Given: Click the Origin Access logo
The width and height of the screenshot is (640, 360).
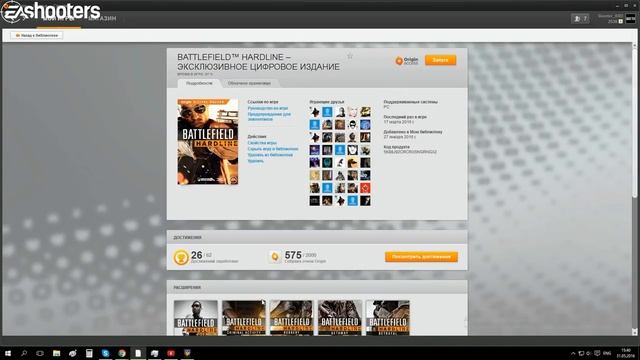Looking at the screenshot, I should 407,61.
